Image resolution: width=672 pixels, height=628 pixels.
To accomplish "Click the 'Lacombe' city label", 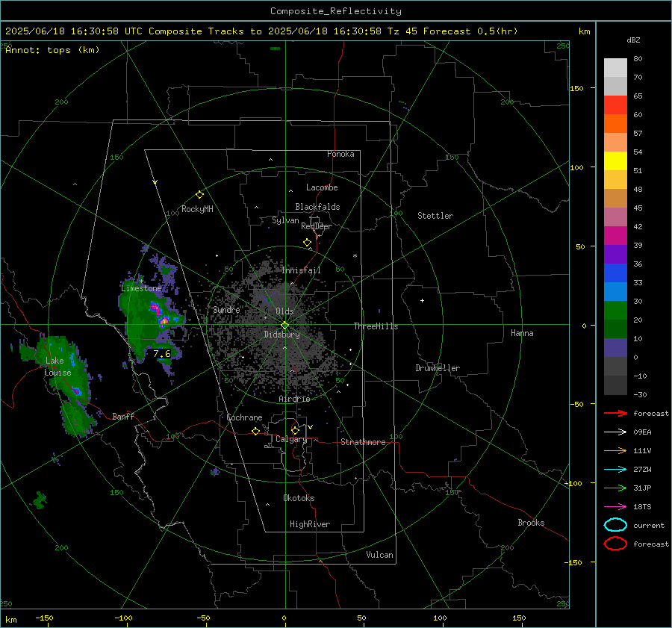I will point(322,187).
